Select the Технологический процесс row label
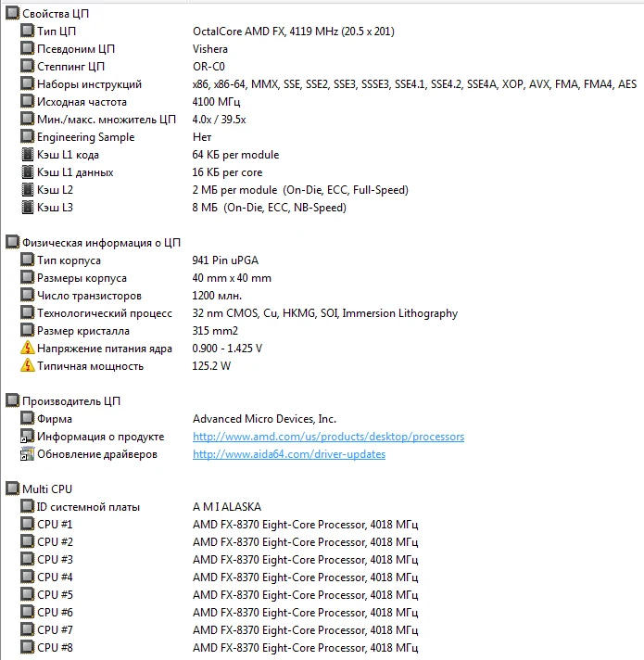644x660 pixels. pyautogui.click(x=105, y=313)
